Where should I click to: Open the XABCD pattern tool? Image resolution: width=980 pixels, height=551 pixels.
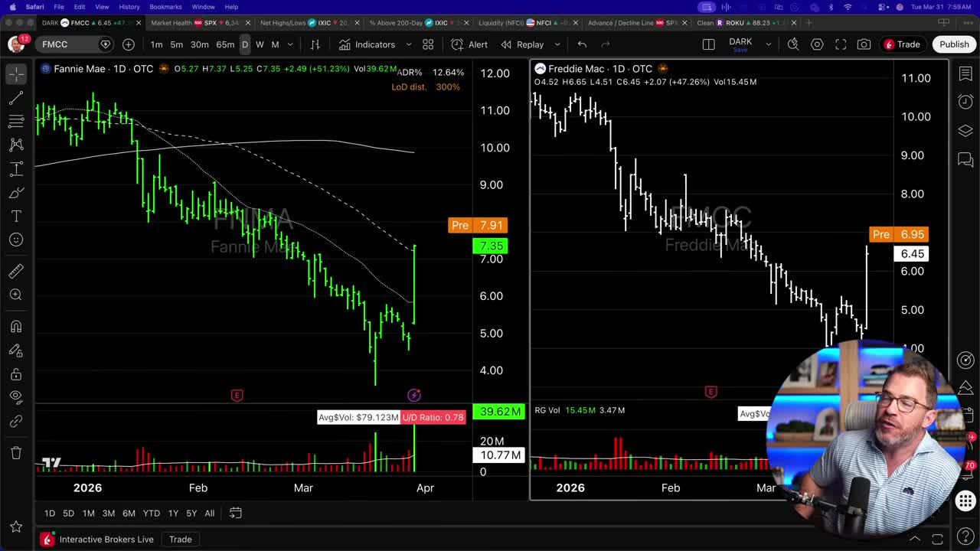[x=16, y=145]
